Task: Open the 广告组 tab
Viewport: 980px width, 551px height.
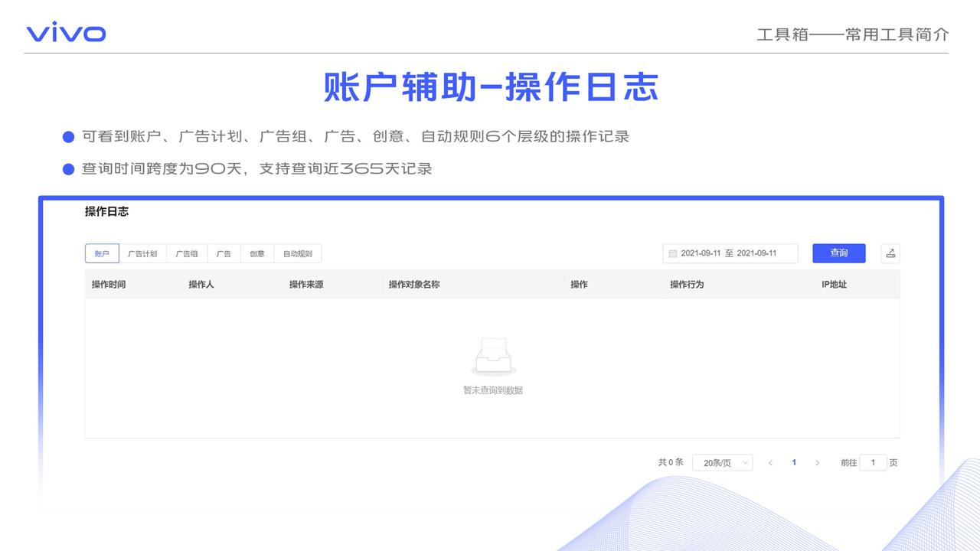Action: point(187,253)
